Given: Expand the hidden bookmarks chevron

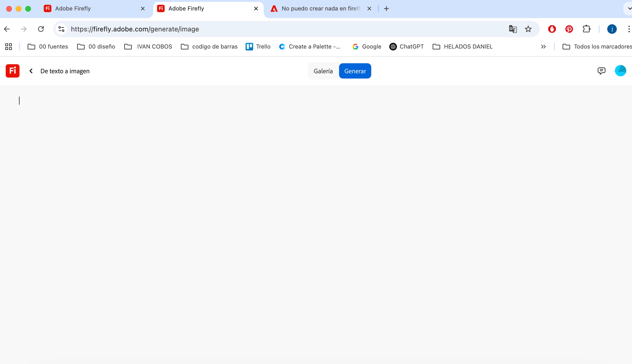Looking at the screenshot, I should pos(543,47).
